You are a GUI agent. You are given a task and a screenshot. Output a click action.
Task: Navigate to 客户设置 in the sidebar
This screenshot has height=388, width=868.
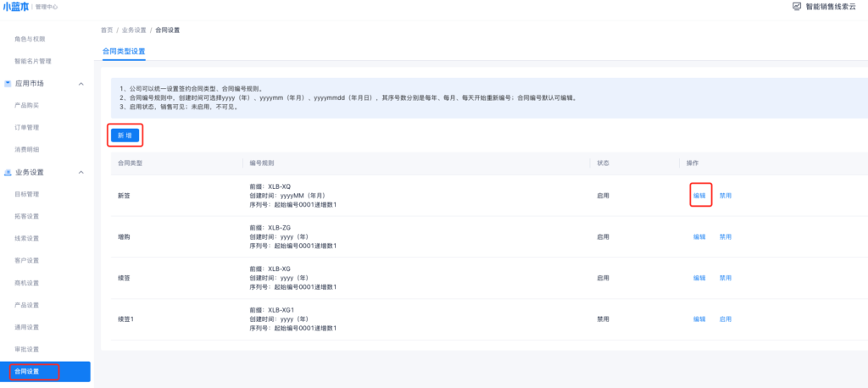coord(27,260)
